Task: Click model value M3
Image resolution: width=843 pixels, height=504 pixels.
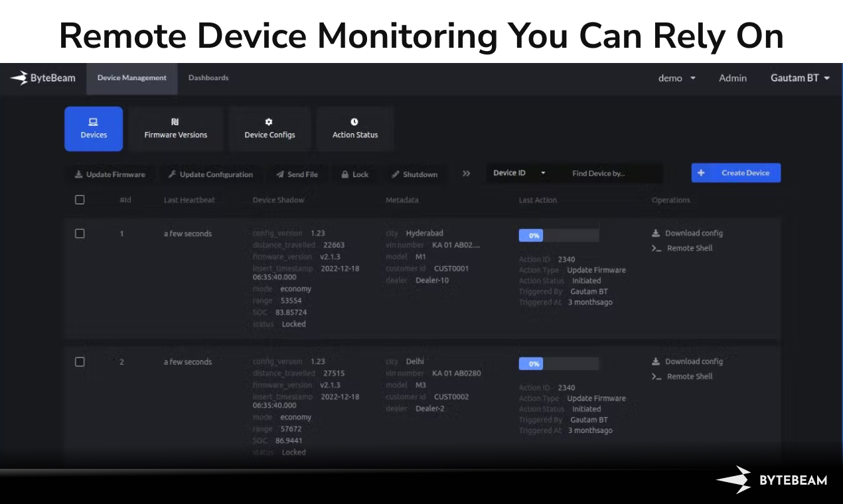Action: 421,385
